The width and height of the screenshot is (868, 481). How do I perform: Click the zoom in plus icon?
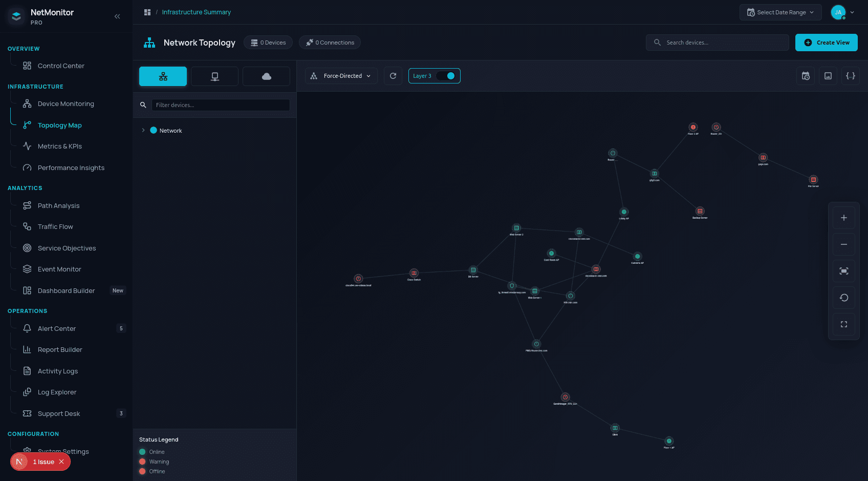(x=843, y=218)
